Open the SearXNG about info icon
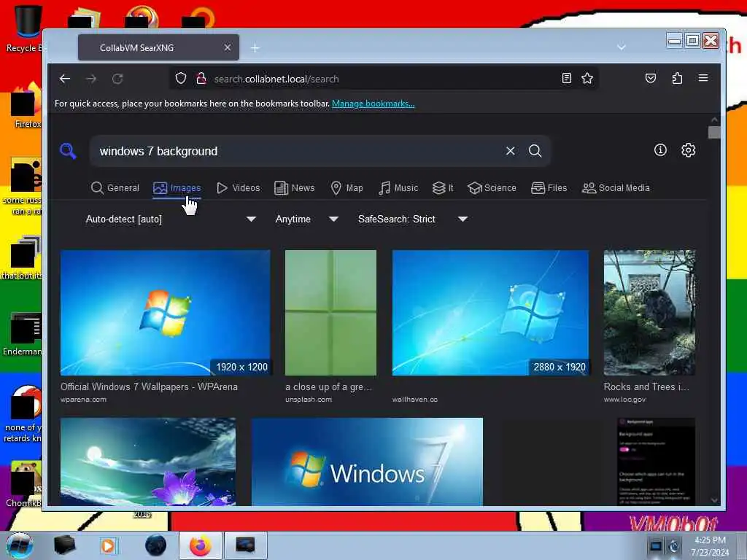This screenshot has width=747, height=560. (x=660, y=150)
